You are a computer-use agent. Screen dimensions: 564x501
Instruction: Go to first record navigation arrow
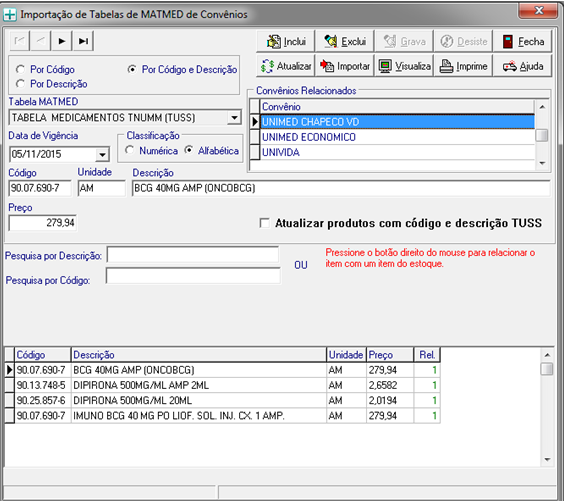tap(19, 41)
